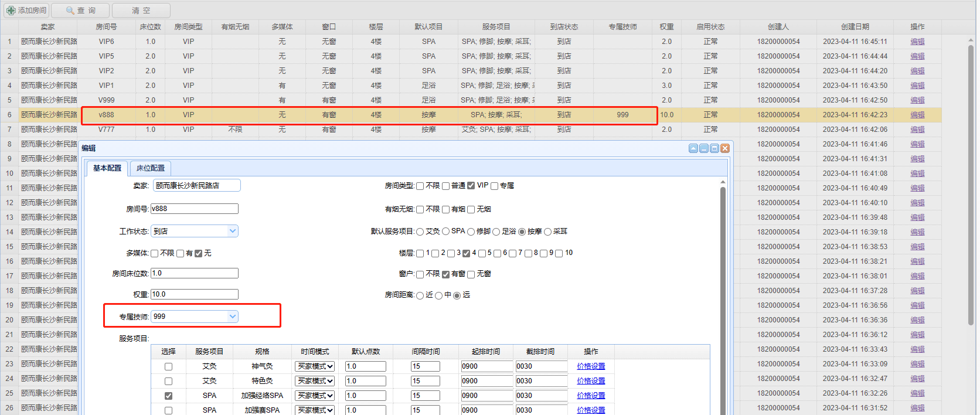Viewport: 980px width, 415px height.
Task: Uncheck floor 4 checkbox in 楼层
Action: pyautogui.click(x=466, y=254)
